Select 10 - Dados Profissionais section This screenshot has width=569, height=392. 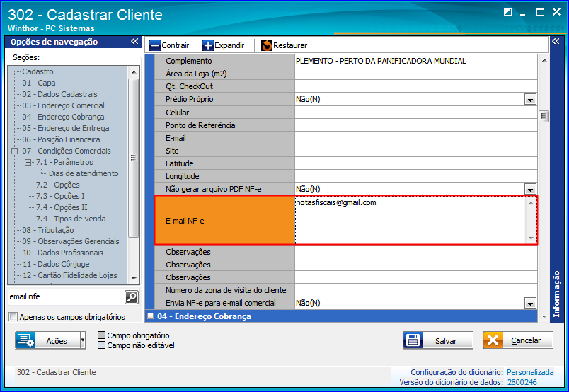tap(63, 253)
